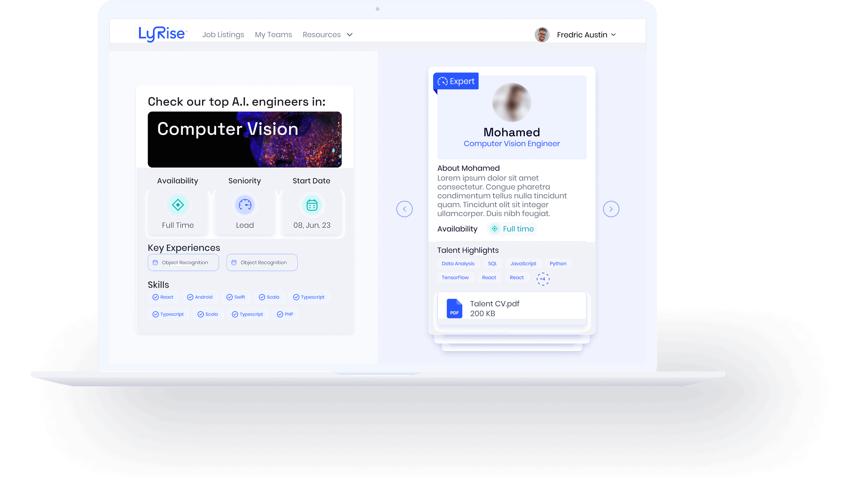
Task: Click the PDF file icon
Action: 454,308
